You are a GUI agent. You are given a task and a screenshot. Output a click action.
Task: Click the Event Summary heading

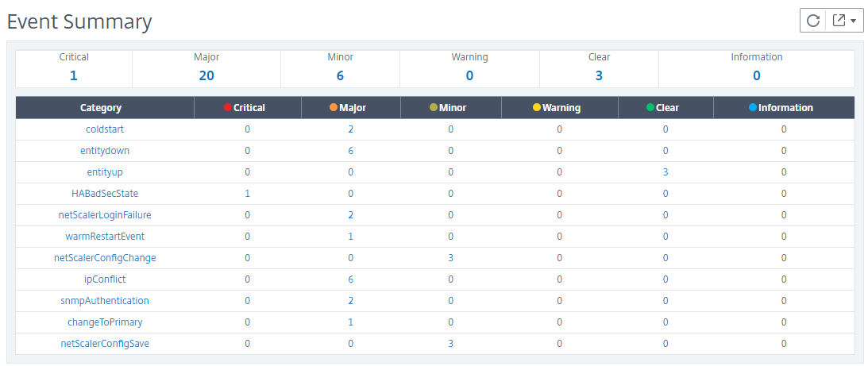point(79,21)
